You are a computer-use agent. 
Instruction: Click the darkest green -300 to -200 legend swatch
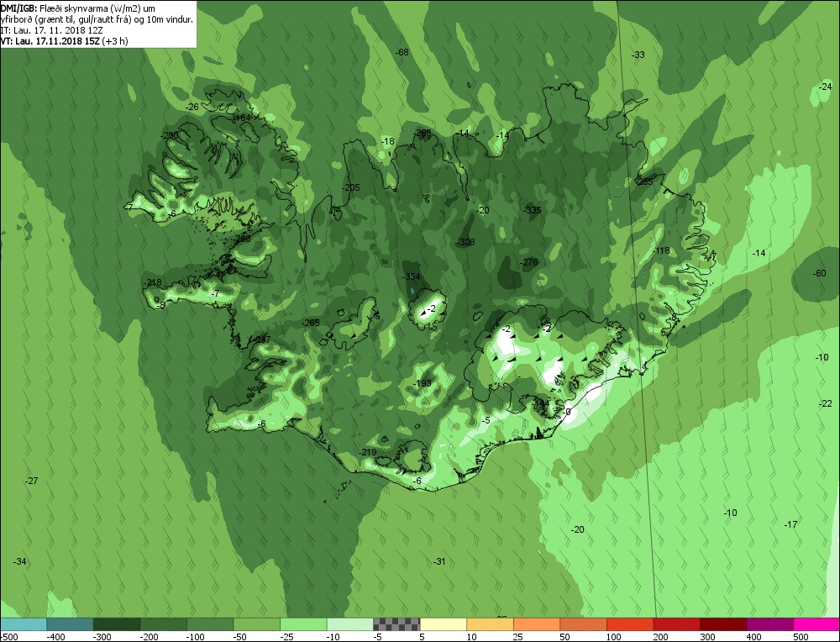click(116, 624)
